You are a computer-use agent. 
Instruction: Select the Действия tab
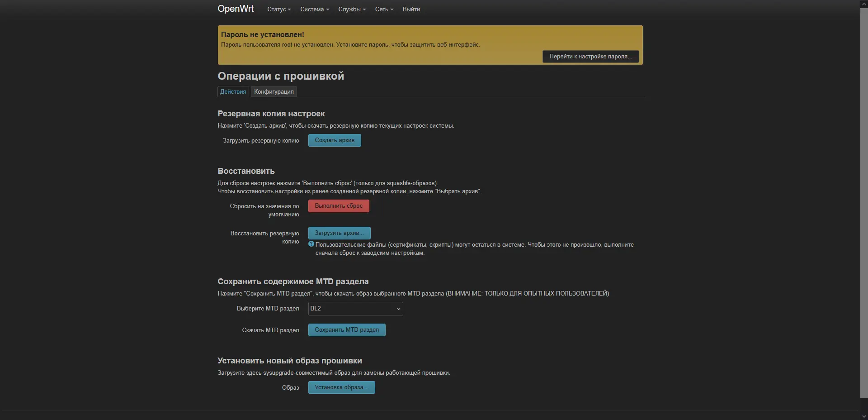(233, 91)
